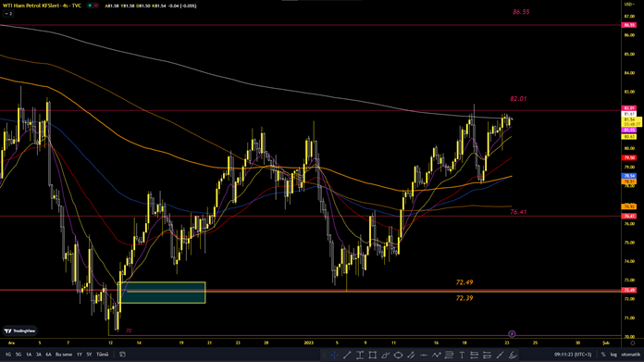This screenshot has height=362, width=644.
Task: Select the ellipse shape tool
Action: [x=398, y=355]
